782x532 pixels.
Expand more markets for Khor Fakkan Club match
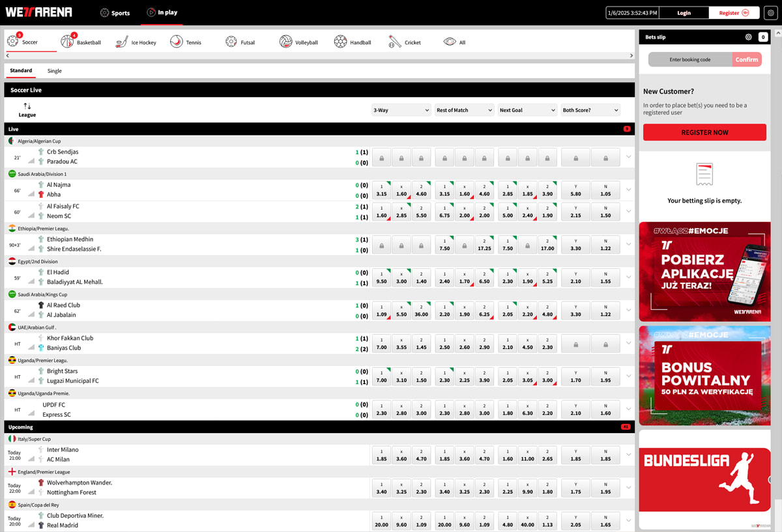click(x=628, y=343)
